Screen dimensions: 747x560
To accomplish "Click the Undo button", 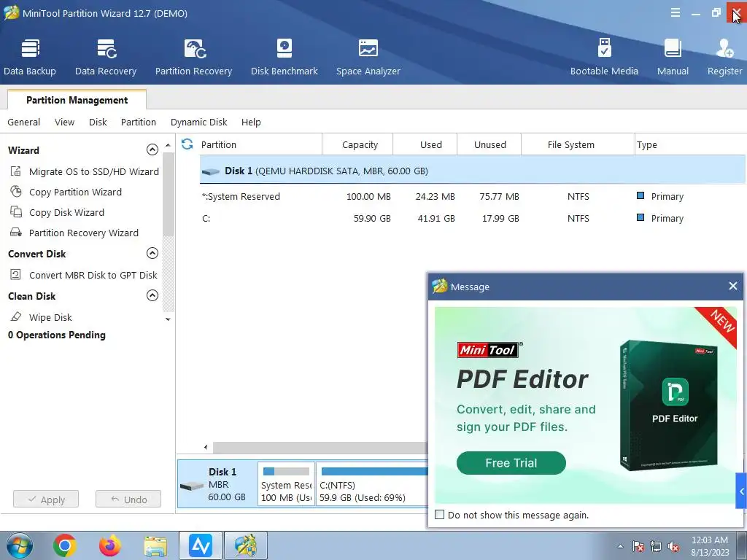I will 128,499.
